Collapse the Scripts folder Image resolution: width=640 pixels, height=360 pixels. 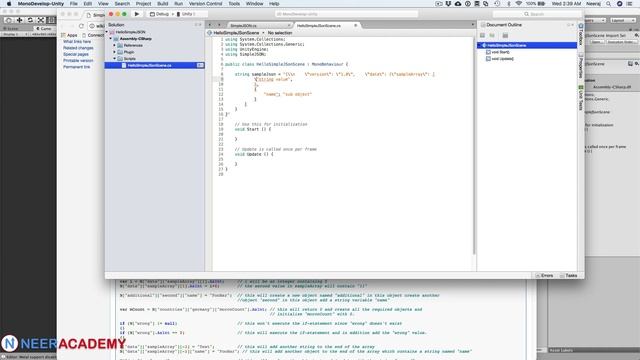click(115, 58)
